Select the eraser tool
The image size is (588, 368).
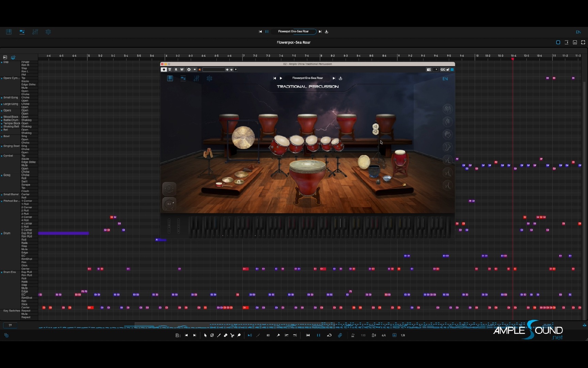226,335
